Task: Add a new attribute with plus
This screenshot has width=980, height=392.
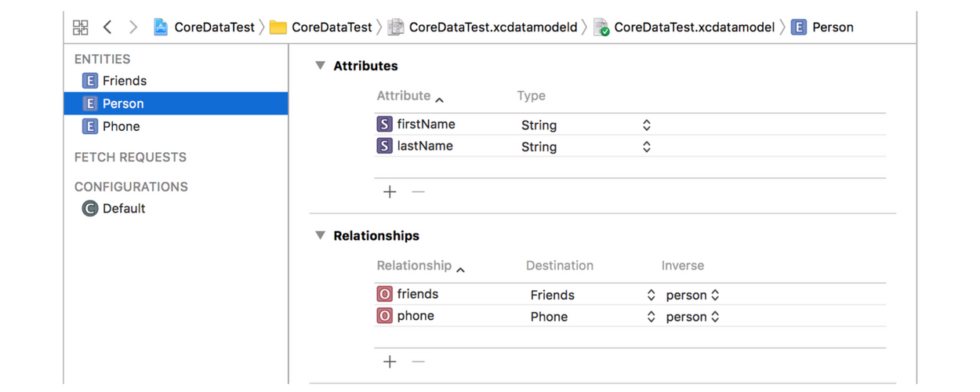Action: pos(390,192)
